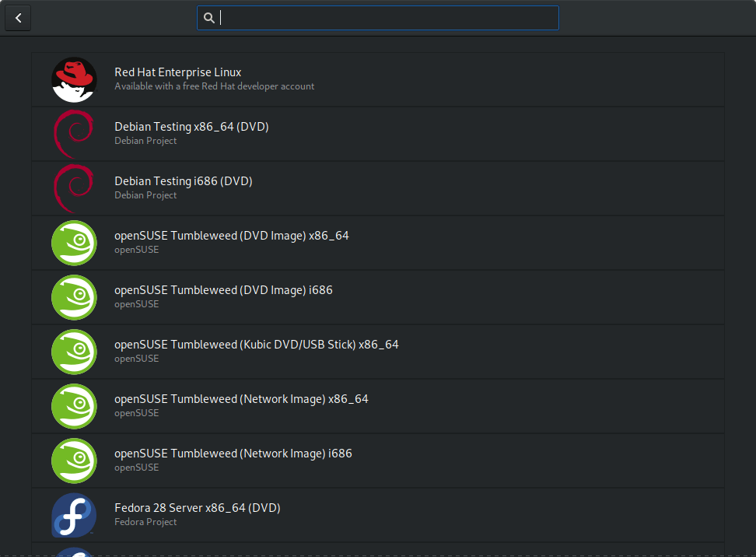Viewport: 756px width, 557px height.
Task: Click openSUSE icon for Network Image x86_64
Action: (x=74, y=406)
